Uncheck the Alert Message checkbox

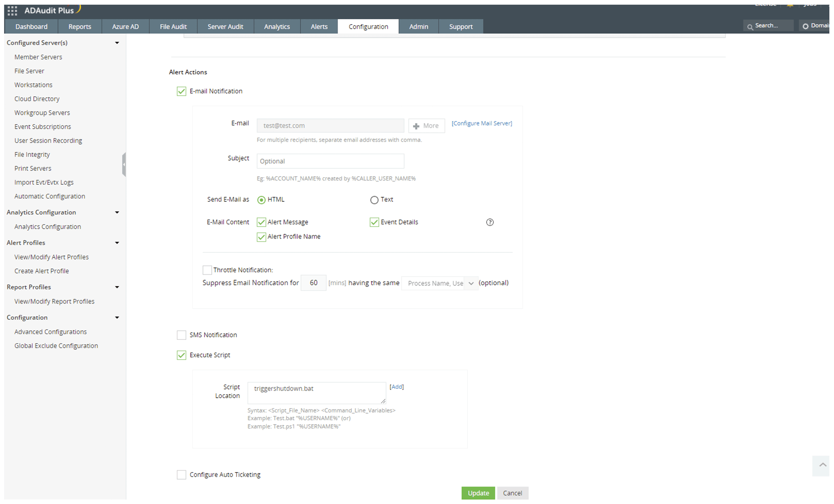(x=261, y=222)
